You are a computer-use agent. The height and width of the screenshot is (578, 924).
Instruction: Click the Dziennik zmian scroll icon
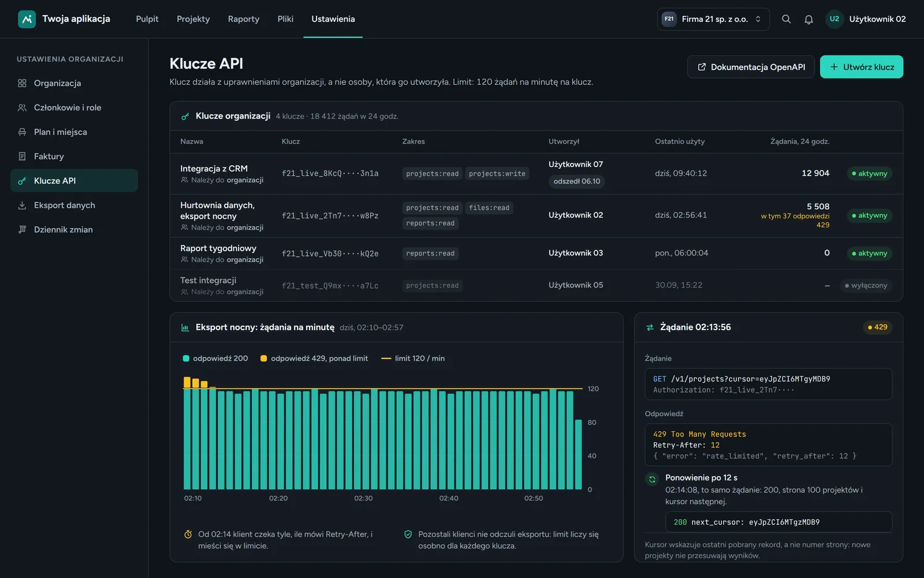(x=22, y=229)
